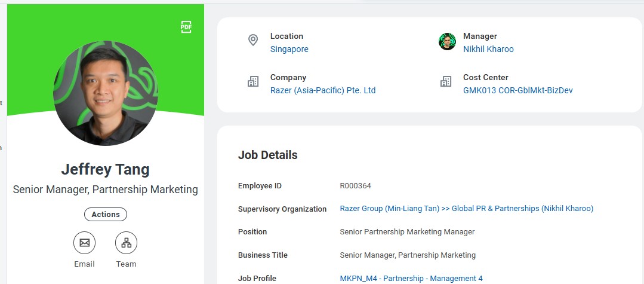644x284 pixels.
Task: Open the Supervisory Organization Razer Group link
Action: pyautogui.click(x=467, y=209)
